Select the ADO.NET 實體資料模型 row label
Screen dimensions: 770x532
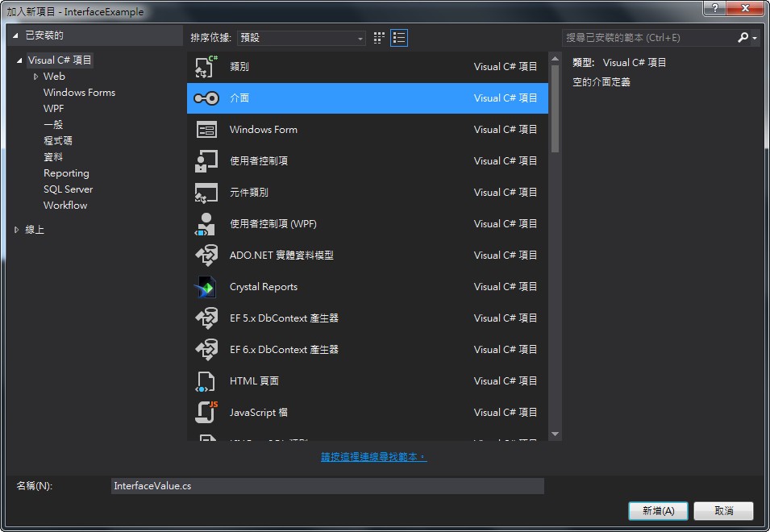(x=281, y=256)
